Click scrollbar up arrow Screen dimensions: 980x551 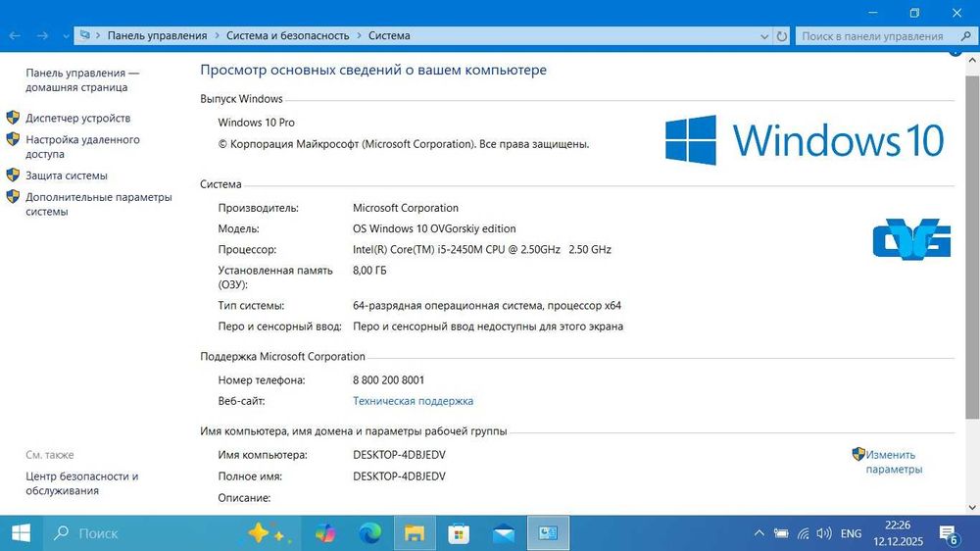click(x=972, y=61)
